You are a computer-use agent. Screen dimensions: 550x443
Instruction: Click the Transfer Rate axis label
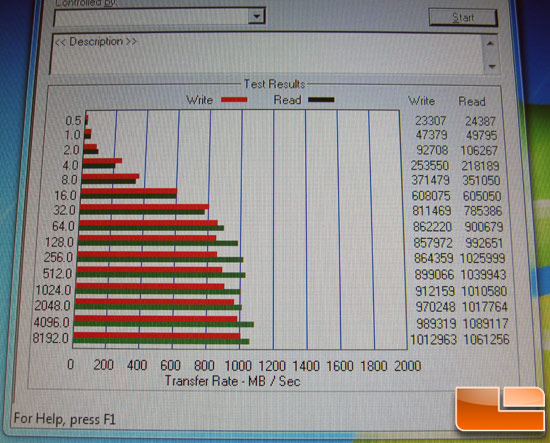point(233,381)
